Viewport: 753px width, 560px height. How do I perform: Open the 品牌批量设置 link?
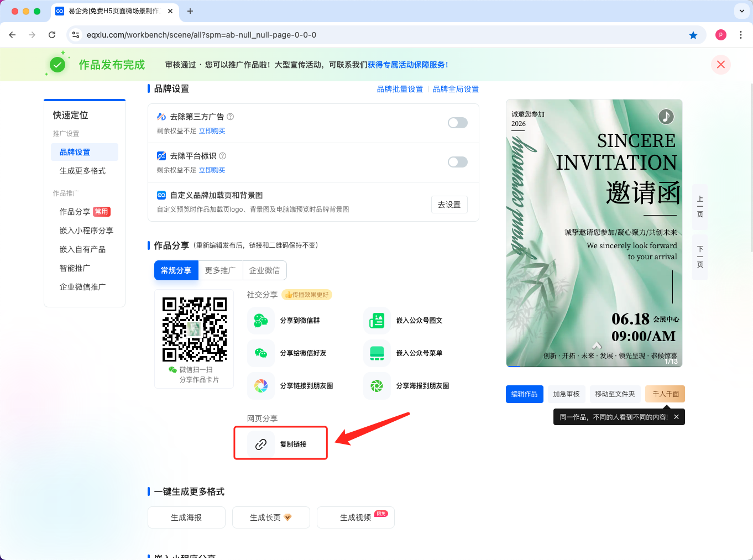[400, 89]
